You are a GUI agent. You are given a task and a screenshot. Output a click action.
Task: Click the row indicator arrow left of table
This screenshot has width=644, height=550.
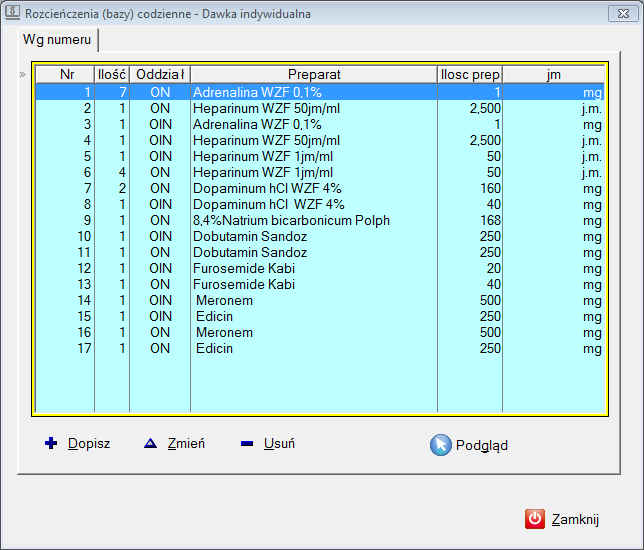click(x=24, y=76)
